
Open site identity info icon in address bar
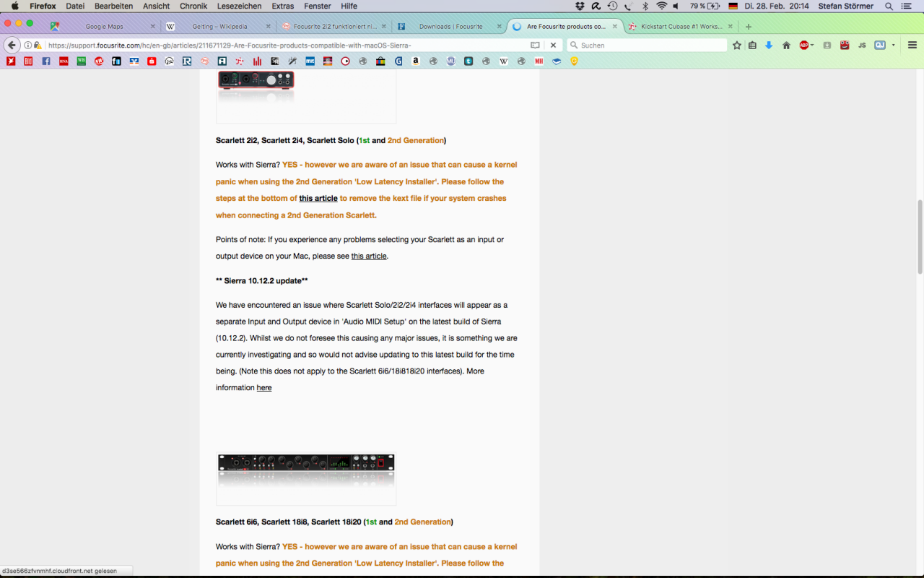(x=28, y=45)
